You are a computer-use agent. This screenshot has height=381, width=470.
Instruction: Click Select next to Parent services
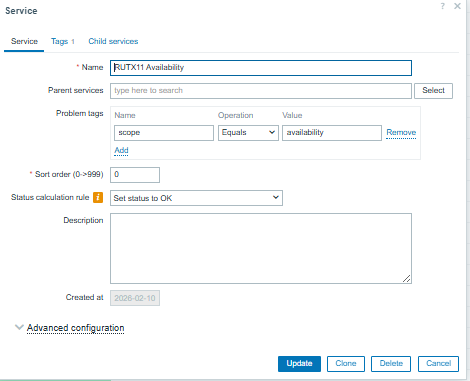pyautogui.click(x=433, y=91)
